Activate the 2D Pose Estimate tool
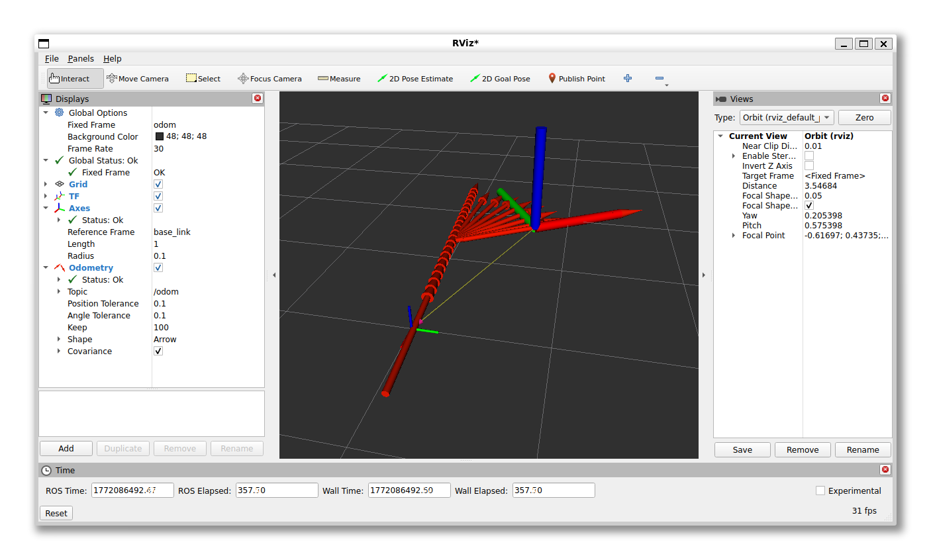The height and width of the screenshot is (560, 931). pyautogui.click(x=415, y=79)
